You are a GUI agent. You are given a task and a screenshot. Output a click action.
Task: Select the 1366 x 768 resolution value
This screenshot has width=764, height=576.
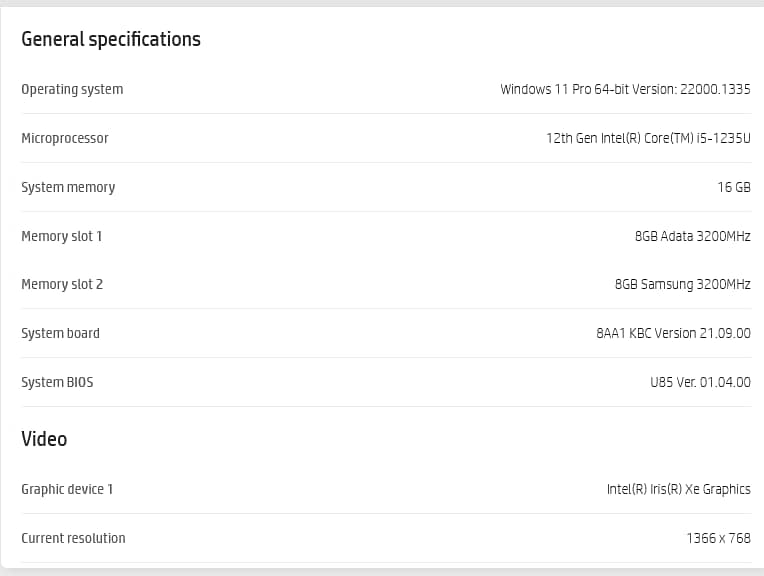(718, 538)
